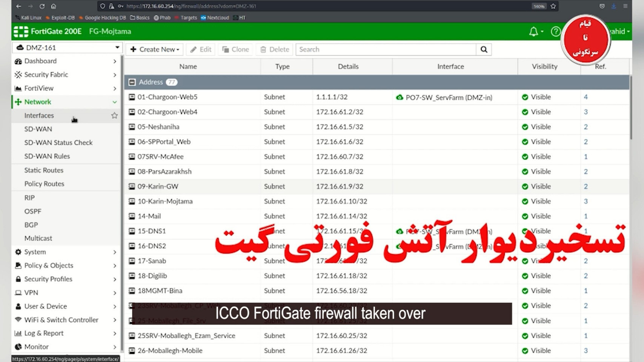Open the Multicast page
This screenshot has width=644, height=362.
38,238
